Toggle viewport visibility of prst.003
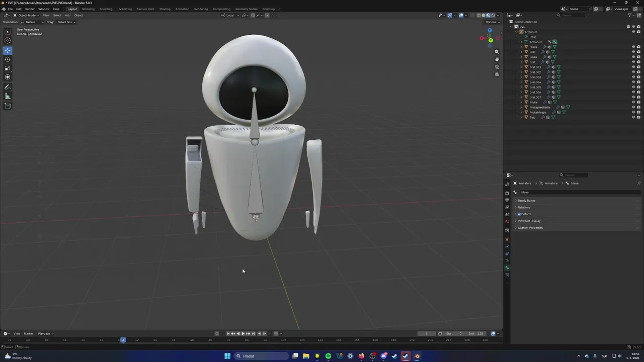This screenshot has height=362, width=644. click(x=633, y=77)
